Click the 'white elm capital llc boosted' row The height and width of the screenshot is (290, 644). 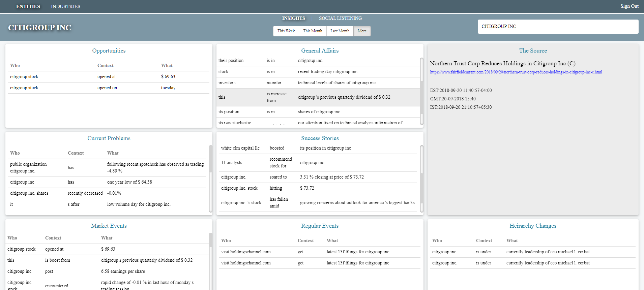click(x=318, y=148)
